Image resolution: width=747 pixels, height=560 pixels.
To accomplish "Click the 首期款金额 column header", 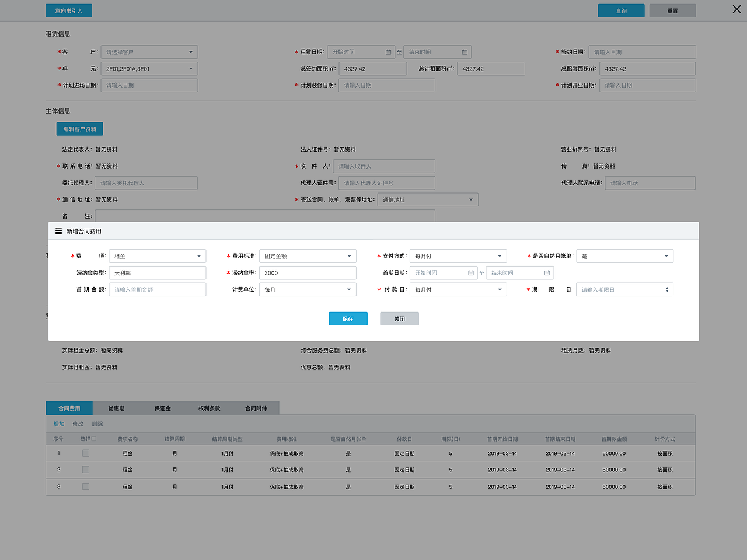I will click(614, 439).
